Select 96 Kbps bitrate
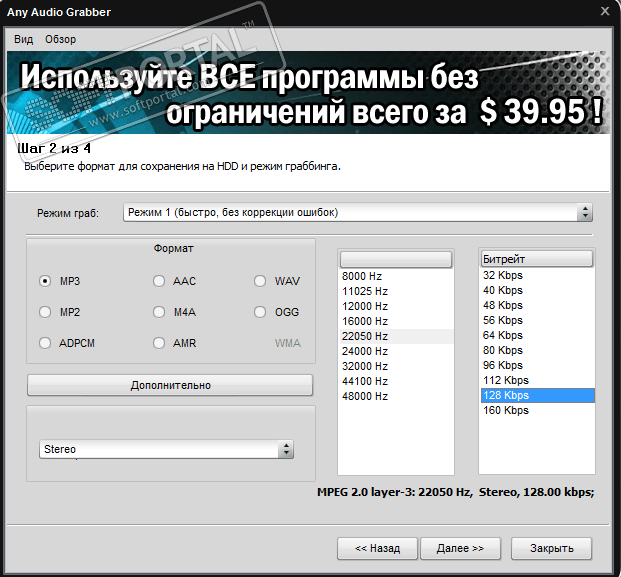Image resolution: width=621 pixels, height=577 pixels. point(537,366)
